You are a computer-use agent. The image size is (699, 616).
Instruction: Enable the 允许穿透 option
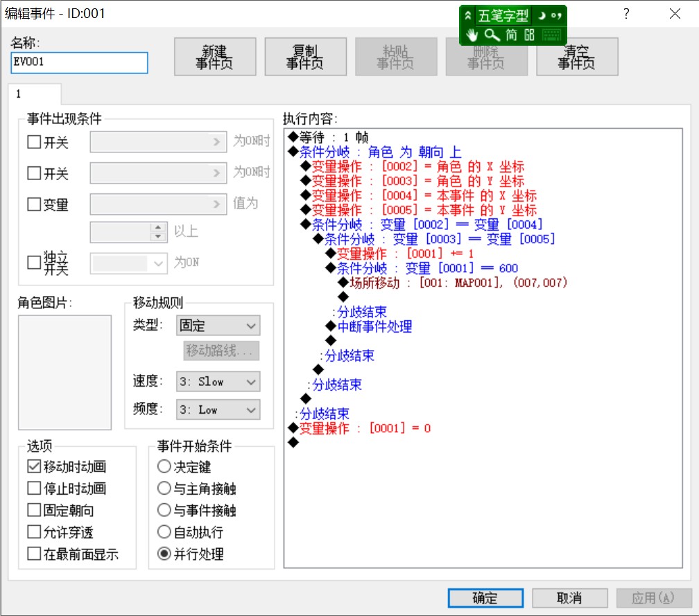tap(34, 532)
